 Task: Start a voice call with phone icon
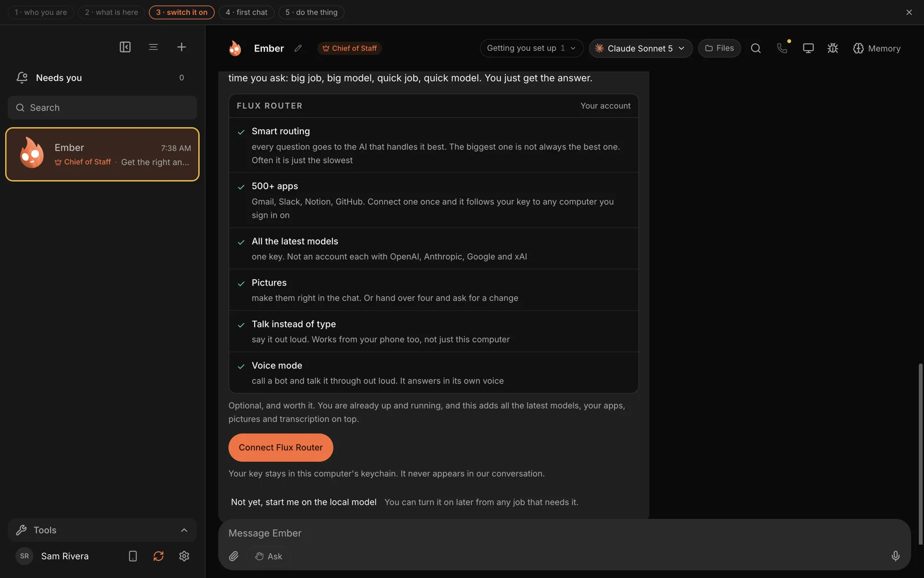(x=782, y=48)
